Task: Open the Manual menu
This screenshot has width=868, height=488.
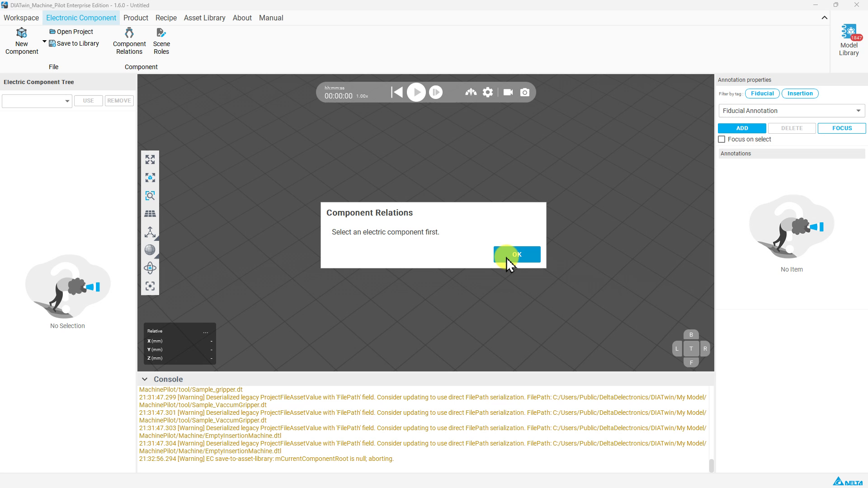Action: (271, 18)
